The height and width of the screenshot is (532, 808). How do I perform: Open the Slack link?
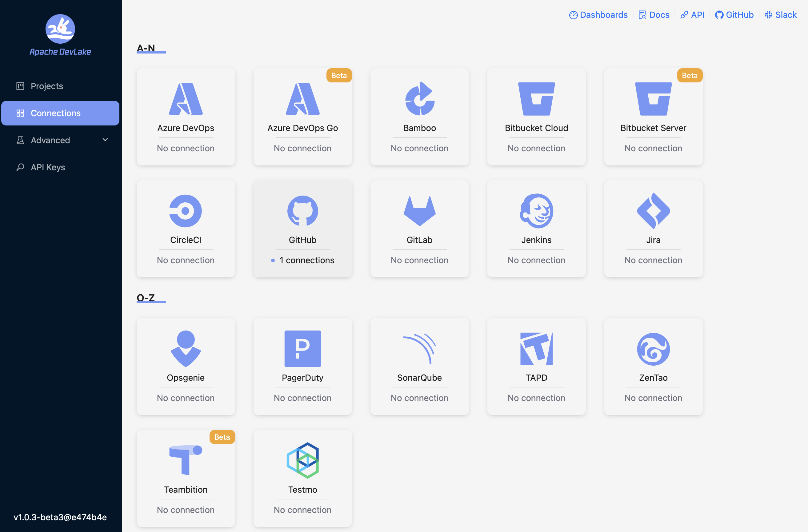coord(781,15)
